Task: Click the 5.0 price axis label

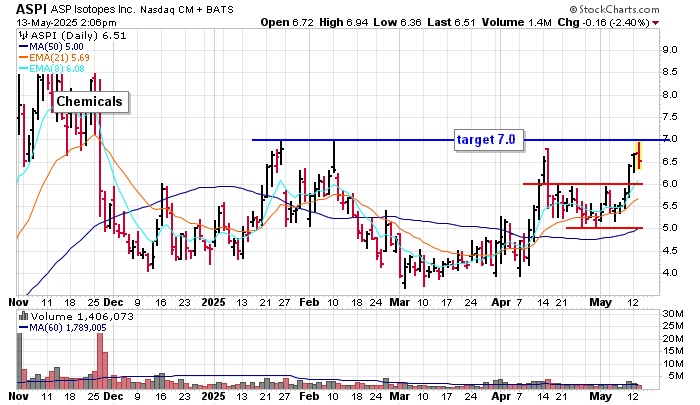Action: click(x=669, y=228)
